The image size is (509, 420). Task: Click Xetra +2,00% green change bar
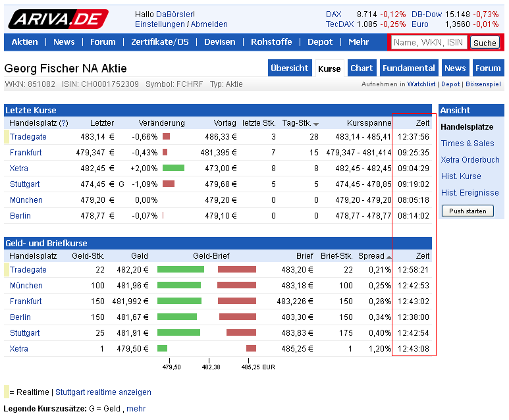[x=173, y=168]
